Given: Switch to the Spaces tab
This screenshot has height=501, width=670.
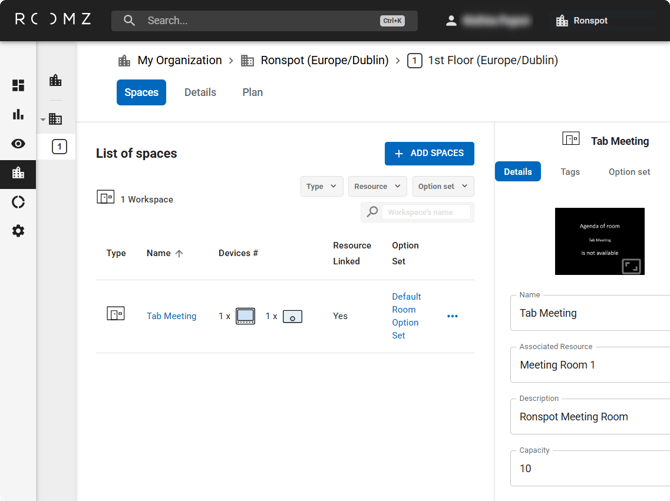Looking at the screenshot, I should point(141,92).
